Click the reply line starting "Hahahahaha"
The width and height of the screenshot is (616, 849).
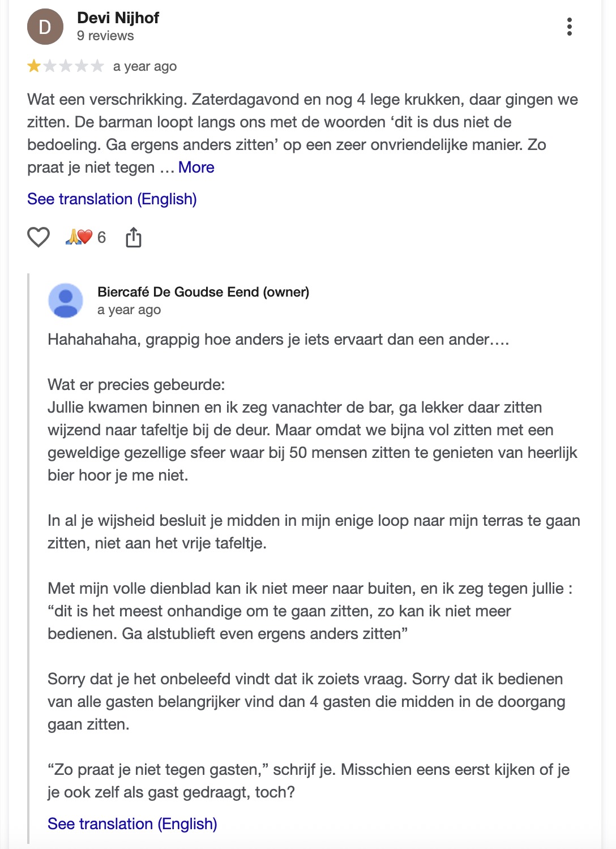tap(278, 340)
